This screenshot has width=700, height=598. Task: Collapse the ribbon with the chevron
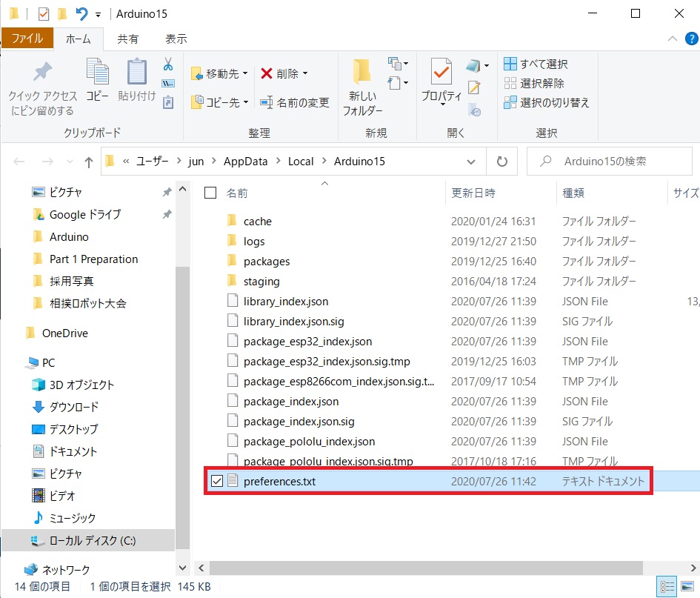pos(673,39)
